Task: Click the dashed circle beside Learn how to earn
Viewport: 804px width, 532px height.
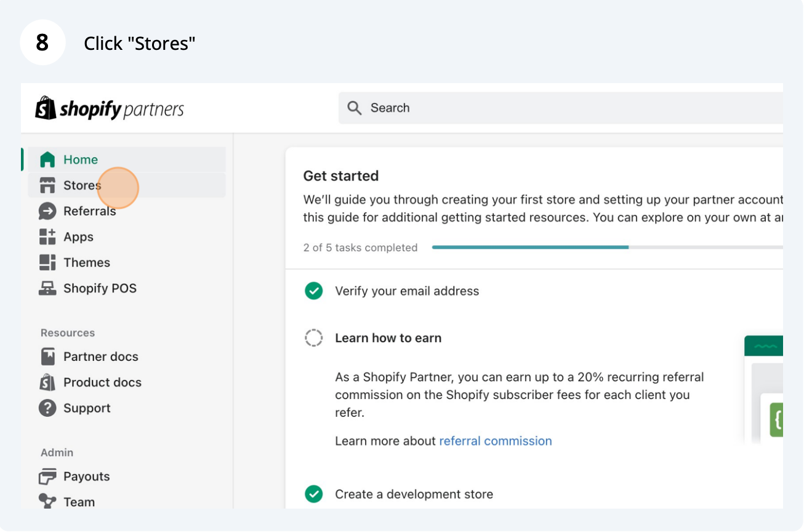Action: click(314, 338)
